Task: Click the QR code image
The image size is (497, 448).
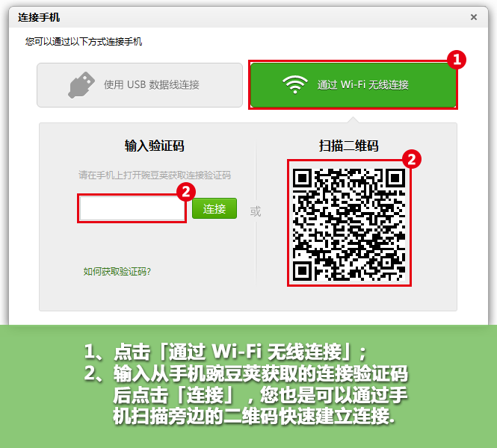Action: point(349,224)
